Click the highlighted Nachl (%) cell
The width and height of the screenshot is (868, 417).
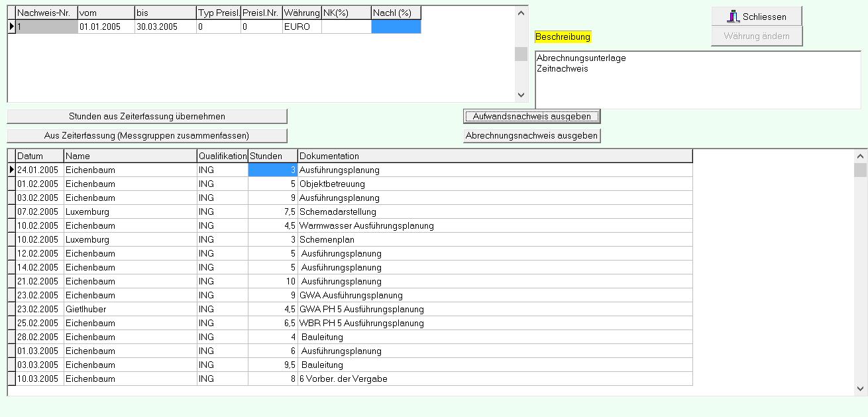coord(396,27)
